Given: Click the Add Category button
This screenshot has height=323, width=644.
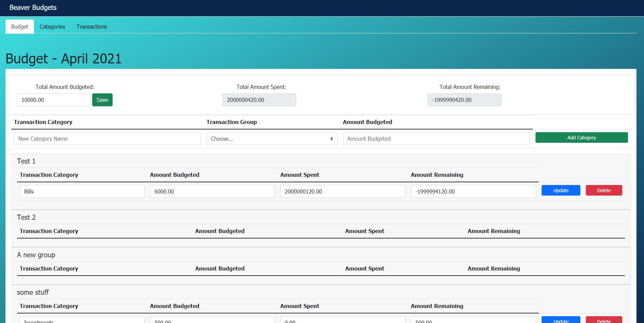Looking at the screenshot, I should (x=582, y=138).
